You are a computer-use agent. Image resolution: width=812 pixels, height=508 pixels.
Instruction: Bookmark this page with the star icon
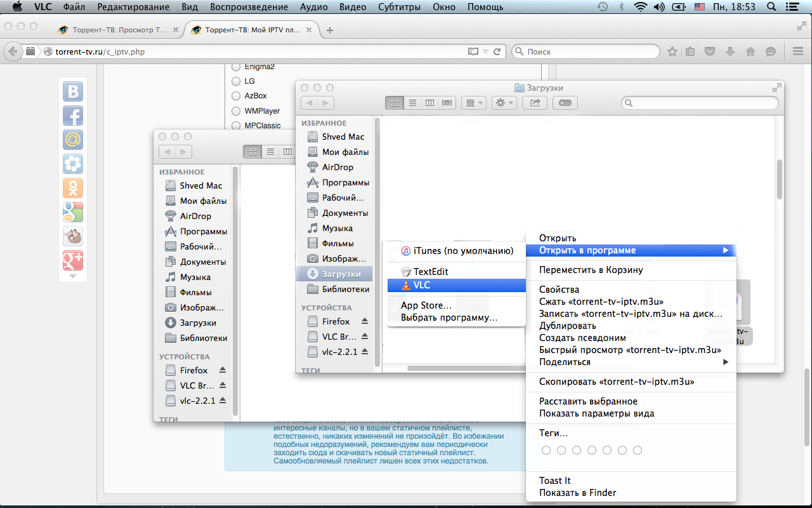[672, 51]
